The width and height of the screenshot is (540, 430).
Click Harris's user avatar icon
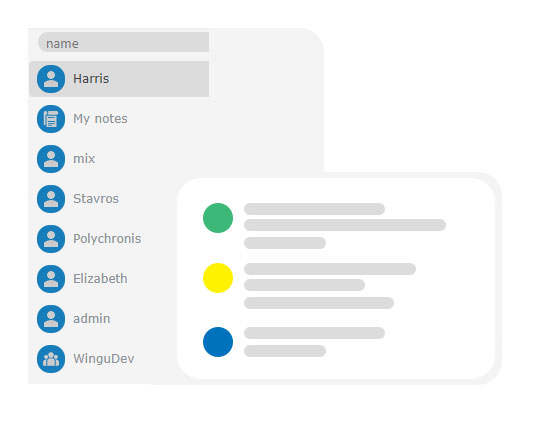tap(51, 79)
